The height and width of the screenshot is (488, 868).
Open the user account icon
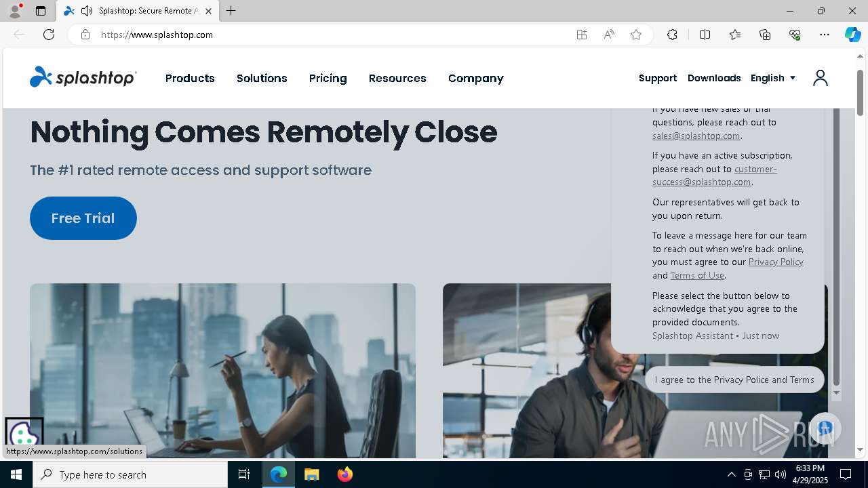[820, 78]
